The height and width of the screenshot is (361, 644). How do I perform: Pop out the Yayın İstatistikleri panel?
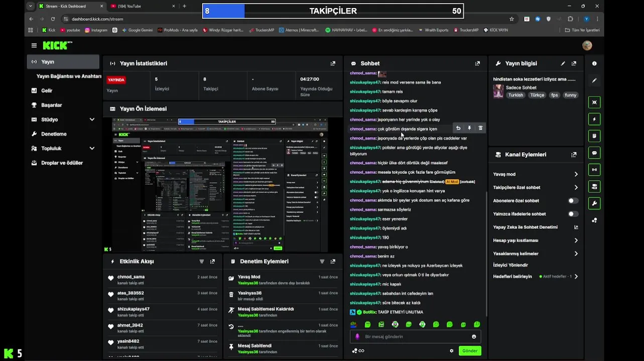pyautogui.click(x=333, y=64)
